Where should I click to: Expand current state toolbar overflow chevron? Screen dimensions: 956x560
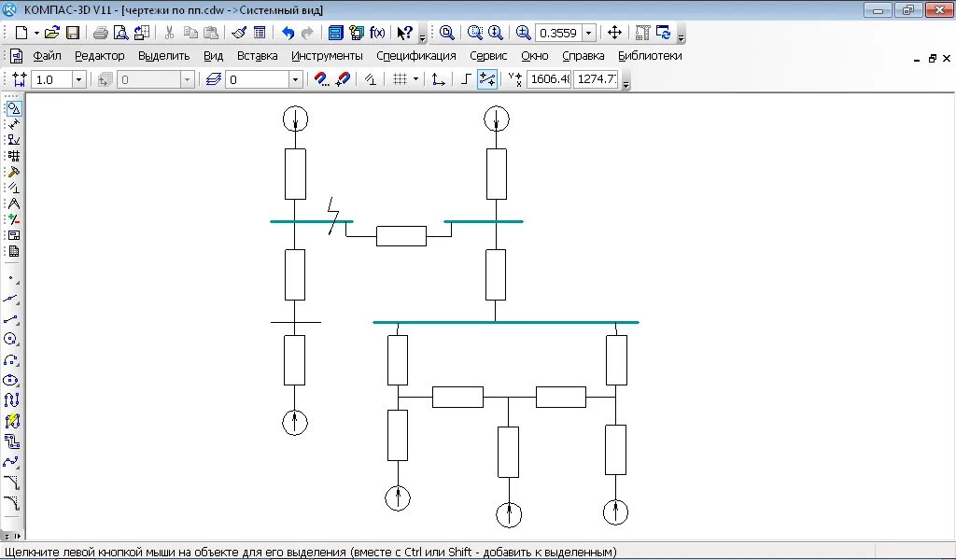pyautogui.click(x=626, y=85)
